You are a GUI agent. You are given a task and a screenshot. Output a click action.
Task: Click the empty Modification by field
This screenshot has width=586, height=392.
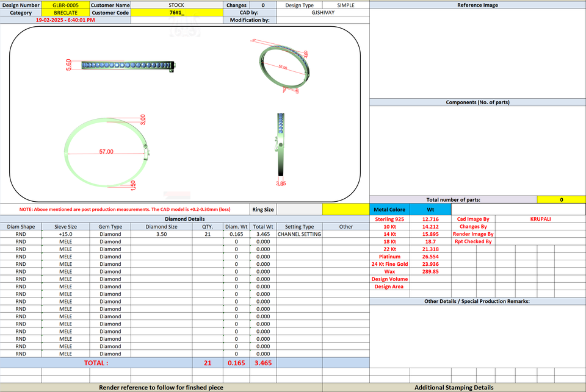[323, 20]
